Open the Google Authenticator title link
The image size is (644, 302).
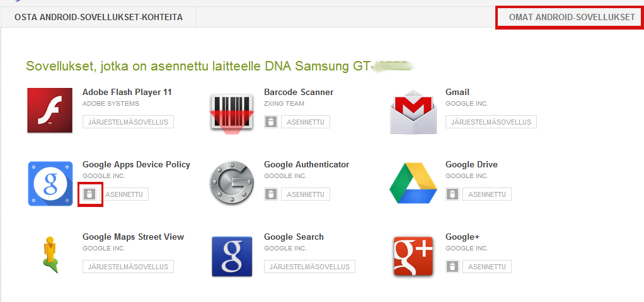click(306, 165)
